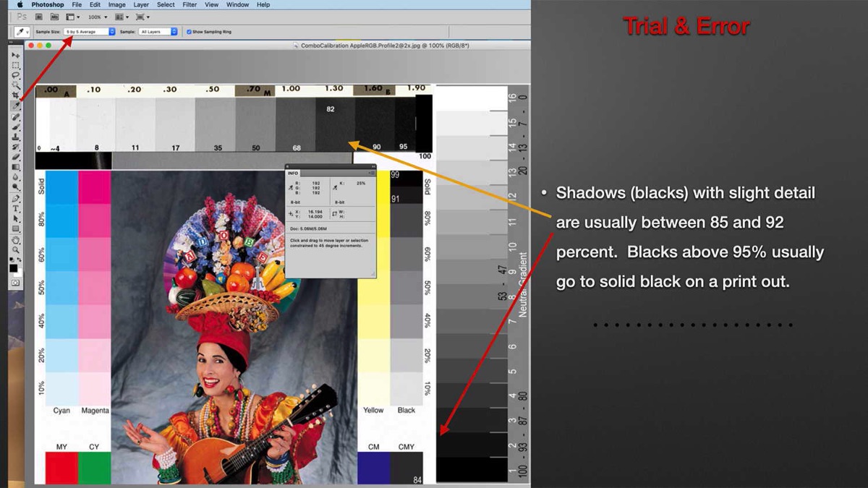Select the History Brush tool
The width and height of the screenshot is (868, 488).
[15, 147]
